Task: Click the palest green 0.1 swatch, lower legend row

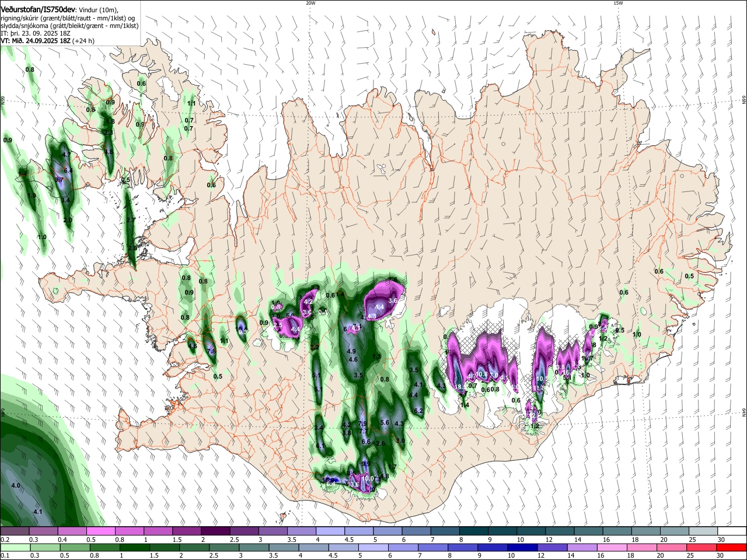Action: tap(15, 547)
